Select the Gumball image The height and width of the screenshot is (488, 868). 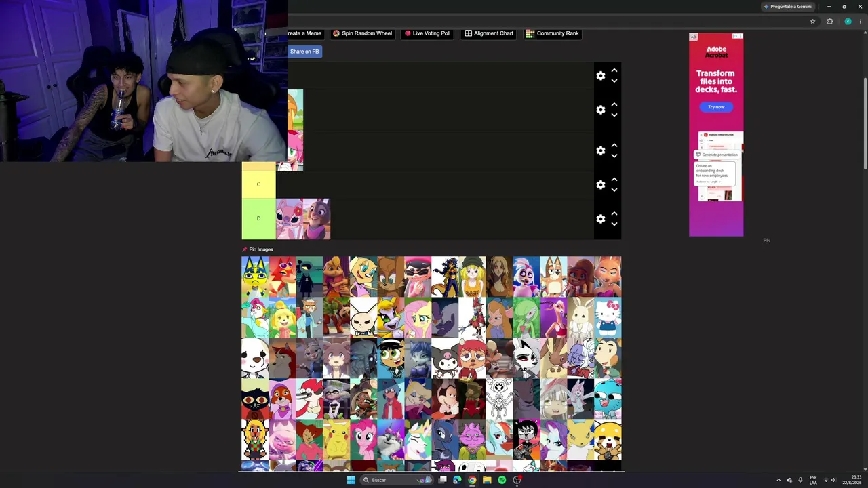[x=608, y=399]
